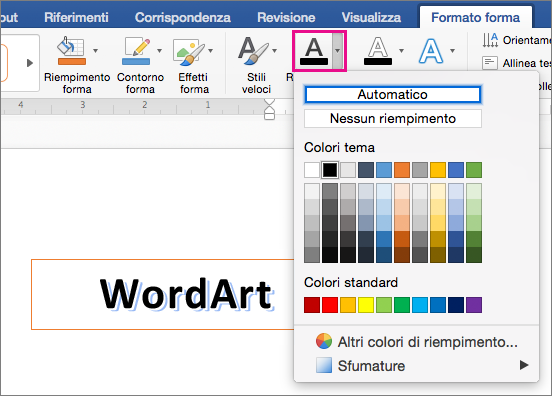Choose Nessun riempimento option
Screen dimensions: 552x396
pos(393,119)
